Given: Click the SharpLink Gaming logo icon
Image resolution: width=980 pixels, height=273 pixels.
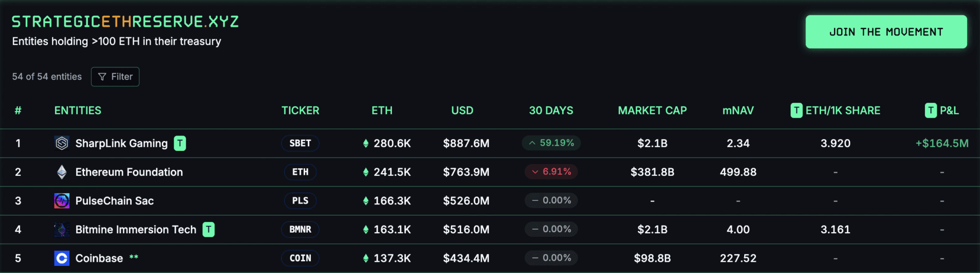Looking at the screenshot, I should (62, 143).
